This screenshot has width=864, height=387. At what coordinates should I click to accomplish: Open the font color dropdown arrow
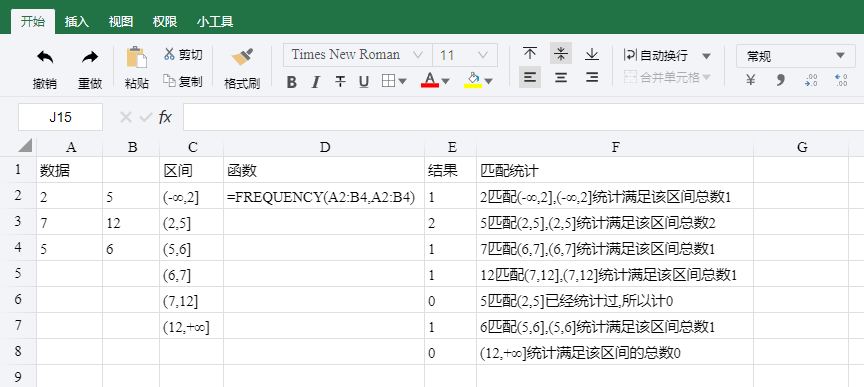[x=445, y=82]
